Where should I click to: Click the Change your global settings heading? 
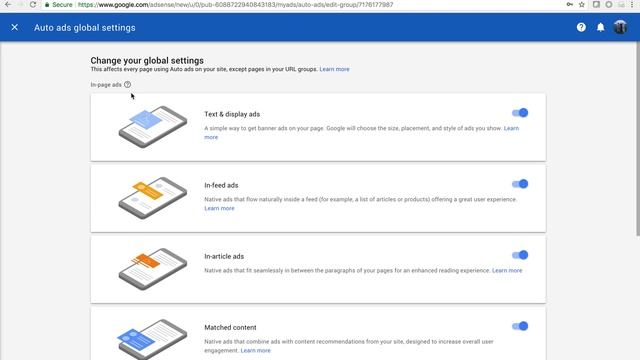coord(147,60)
